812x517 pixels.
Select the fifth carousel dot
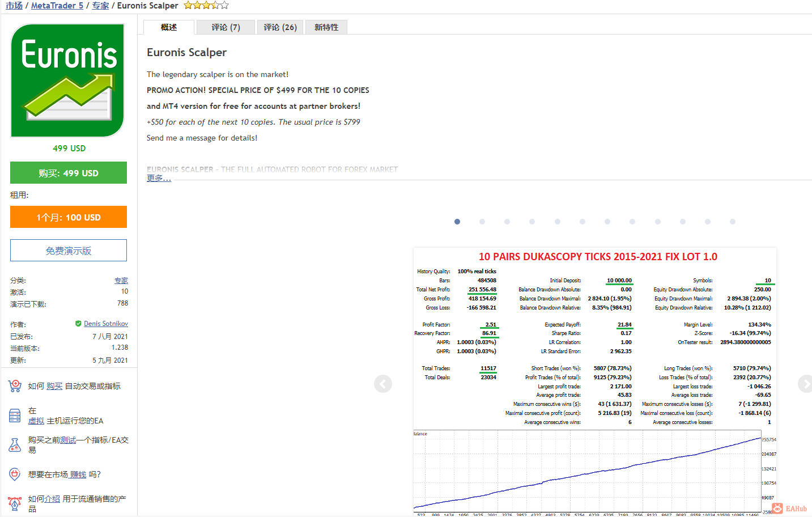tap(558, 222)
